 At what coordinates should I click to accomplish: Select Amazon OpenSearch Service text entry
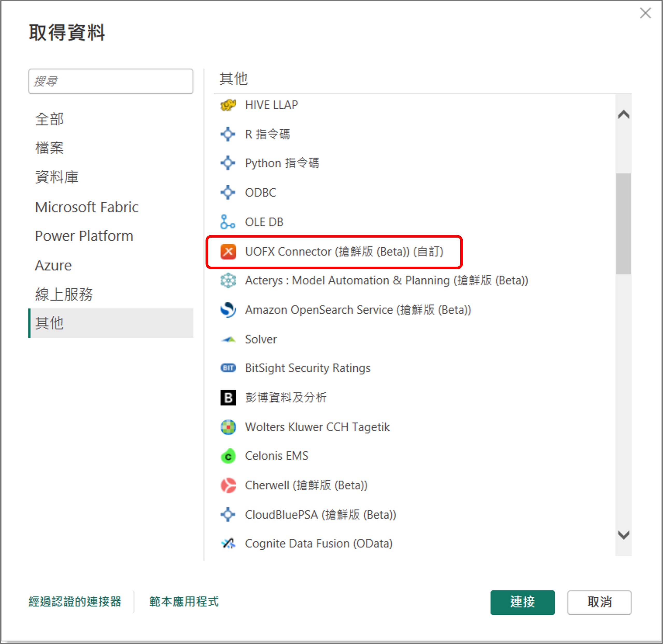tap(358, 310)
